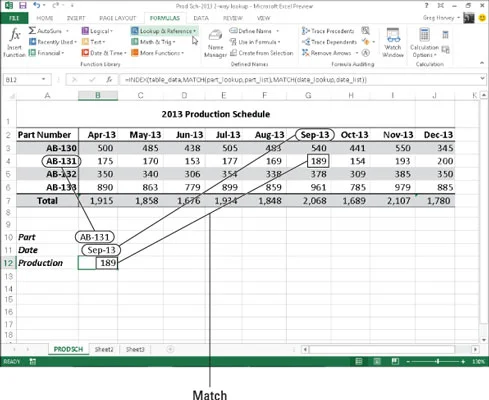Switch to Normal view in status bar

tap(359, 361)
